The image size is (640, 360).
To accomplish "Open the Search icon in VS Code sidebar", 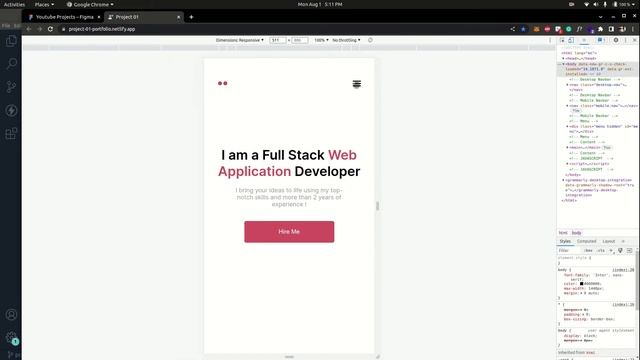I will point(11,64).
